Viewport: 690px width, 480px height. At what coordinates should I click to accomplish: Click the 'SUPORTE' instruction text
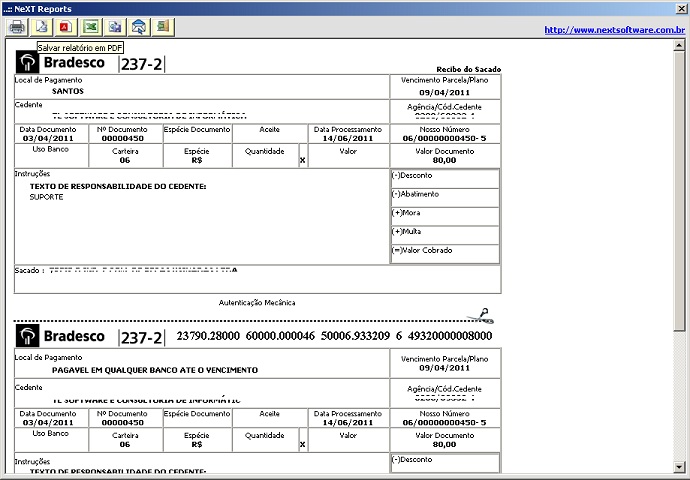pyautogui.click(x=46, y=197)
